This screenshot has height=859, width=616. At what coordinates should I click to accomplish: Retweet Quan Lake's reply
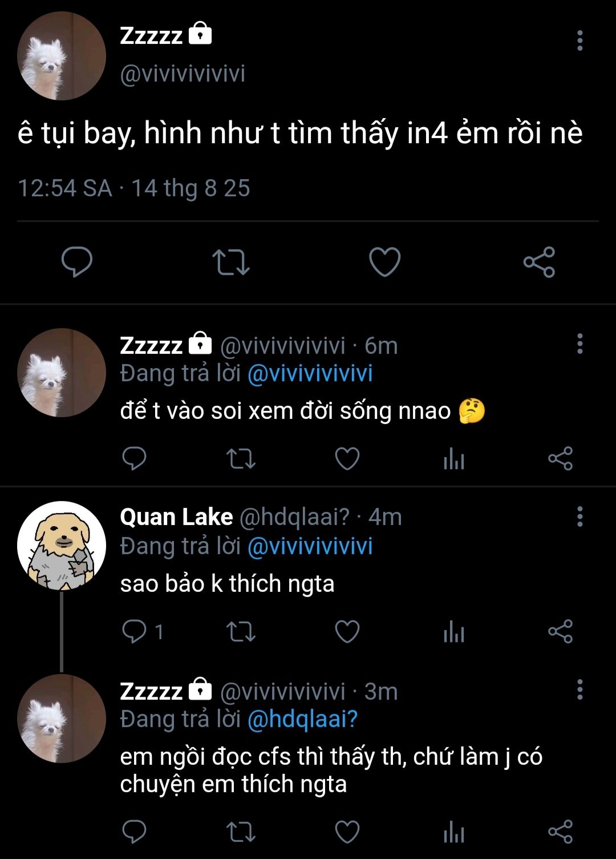pyautogui.click(x=241, y=632)
